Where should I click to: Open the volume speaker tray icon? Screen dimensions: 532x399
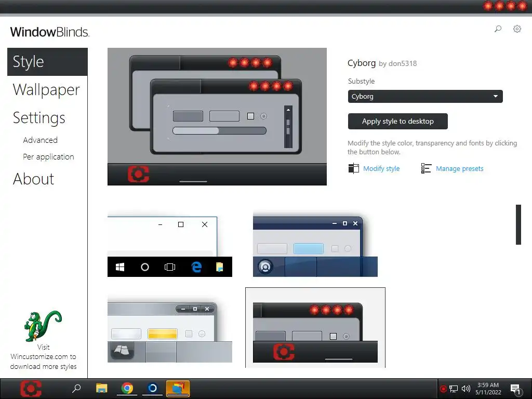(x=466, y=389)
